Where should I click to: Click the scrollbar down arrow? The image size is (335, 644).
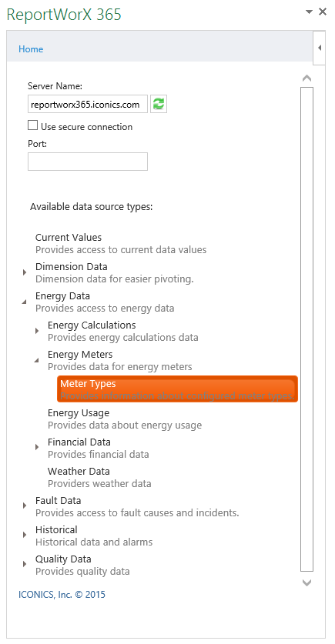[x=307, y=582]
